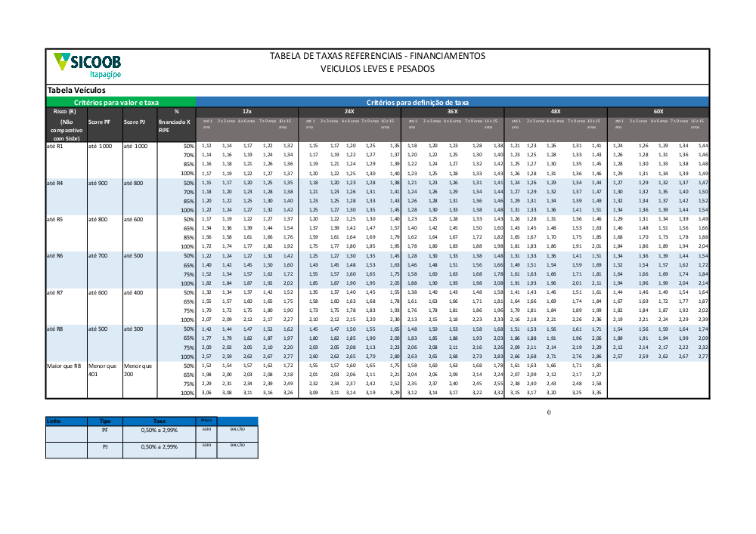Image resolution: width=756 pixels, height=534 pixels.
Task: Select the 'Score PF' column header
Action: [100, 122]
